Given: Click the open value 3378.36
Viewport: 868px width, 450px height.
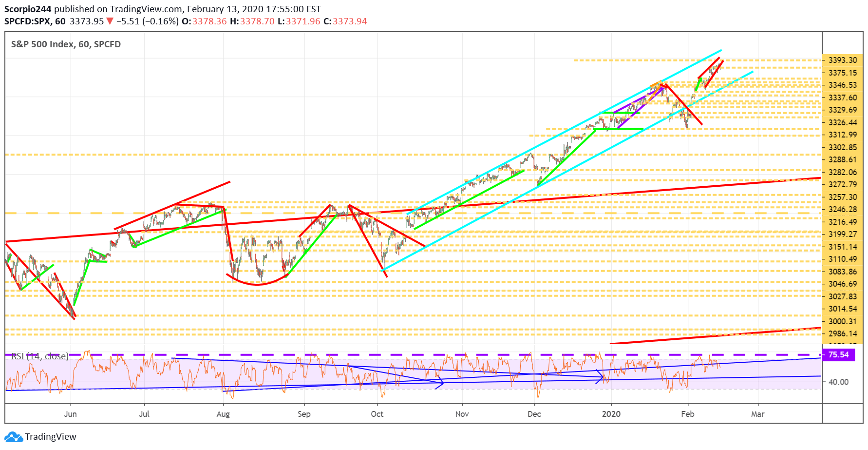Looking at the screenshot, I should point(209,21).
